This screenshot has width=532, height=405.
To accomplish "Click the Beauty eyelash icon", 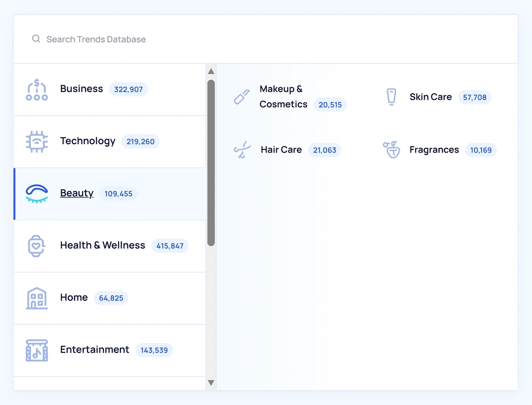I will tap(37, 194).
